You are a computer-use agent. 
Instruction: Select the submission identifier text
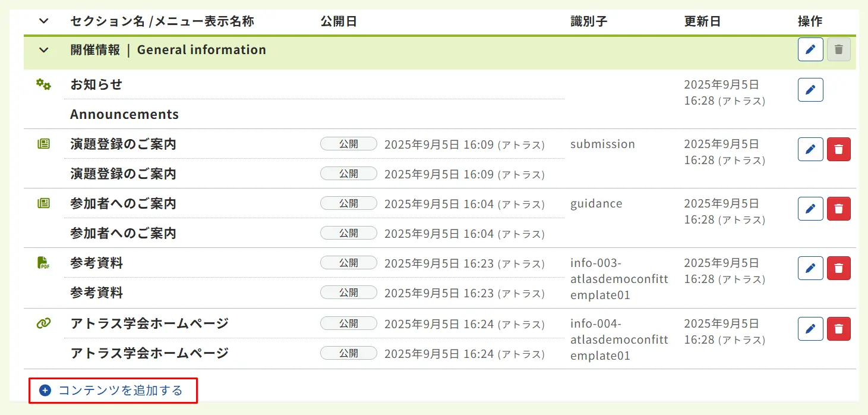[x=602, y=143]
